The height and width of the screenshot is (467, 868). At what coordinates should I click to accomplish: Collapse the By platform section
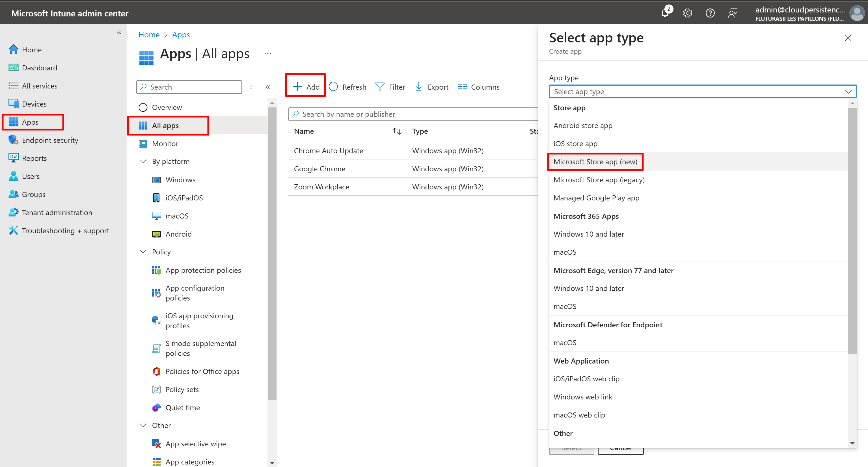pos(143,161)
